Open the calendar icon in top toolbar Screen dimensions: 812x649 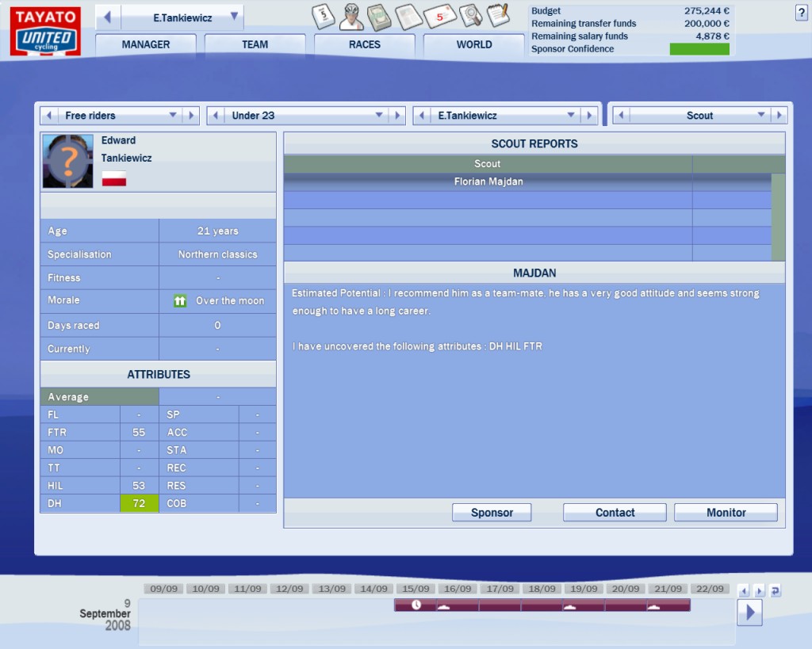point(324,16)
